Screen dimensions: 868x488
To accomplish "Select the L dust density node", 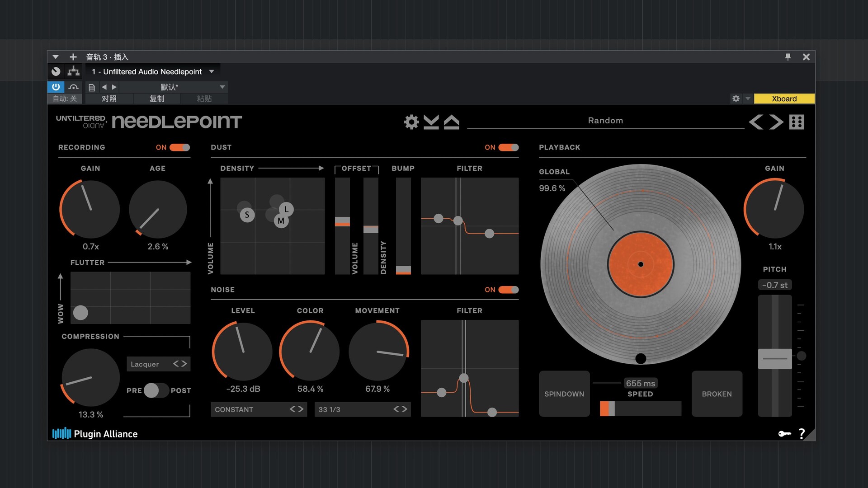I will pyautogui.click(x=286, y=209).
